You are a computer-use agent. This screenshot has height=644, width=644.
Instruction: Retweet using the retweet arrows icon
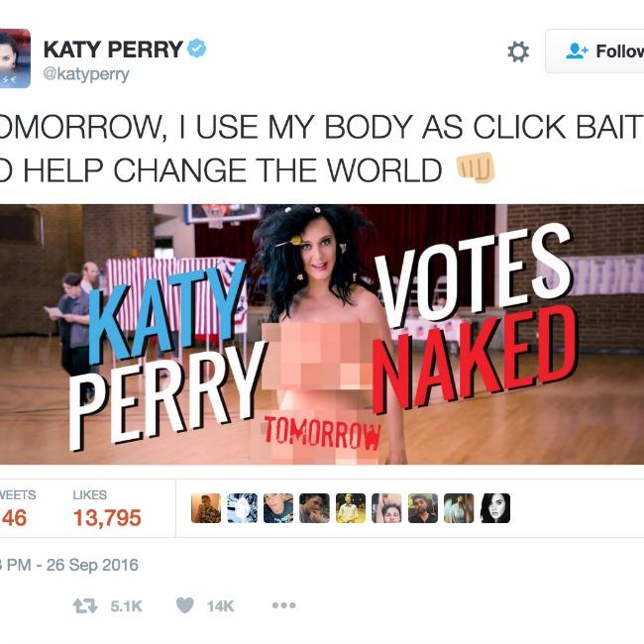click(x=85, y=605)
